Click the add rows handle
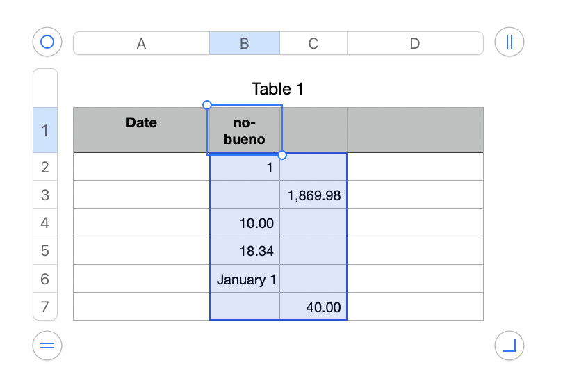This screenshot has width=588, height=388. [47, 345]
